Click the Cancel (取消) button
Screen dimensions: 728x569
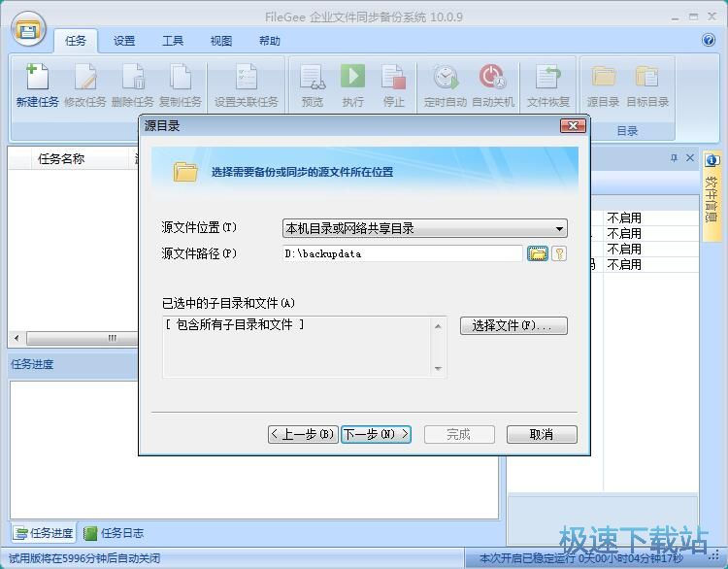click(x=542, y=434)
